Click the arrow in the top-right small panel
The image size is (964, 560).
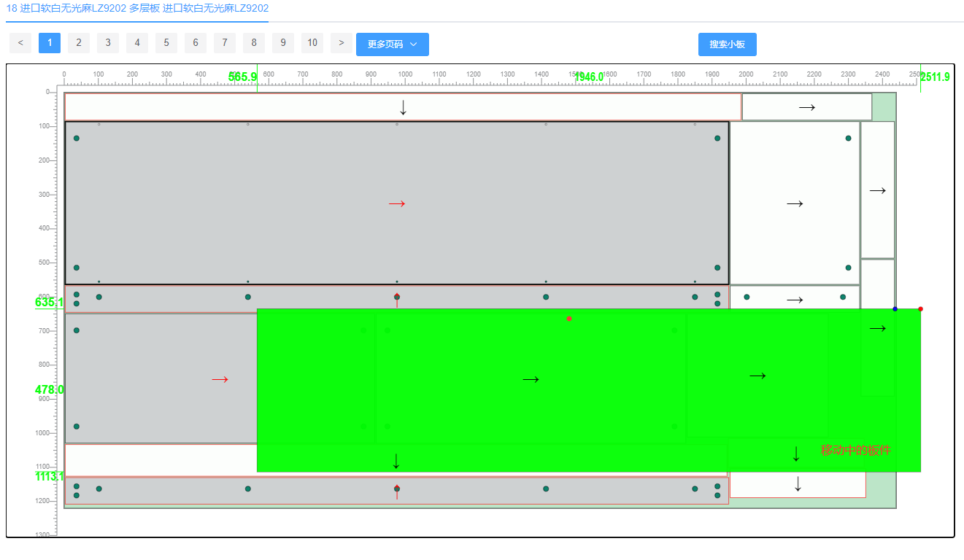pos(806,107)
